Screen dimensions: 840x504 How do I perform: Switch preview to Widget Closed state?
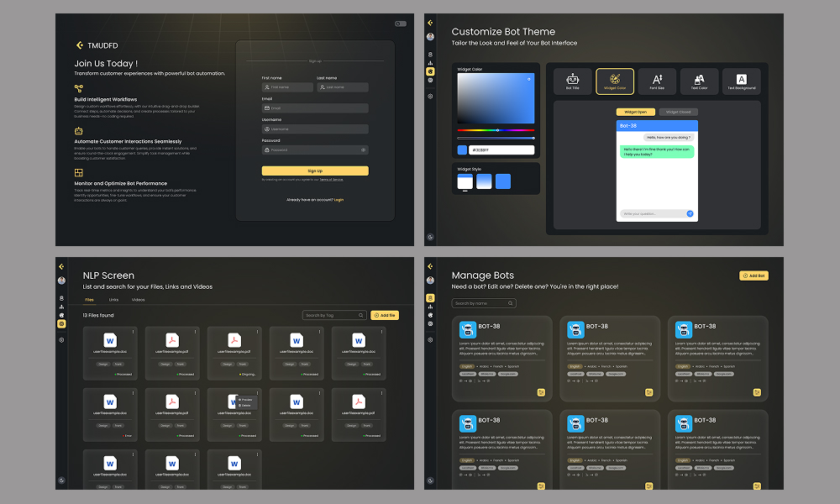pyautogui.click(x=678, y=112)
